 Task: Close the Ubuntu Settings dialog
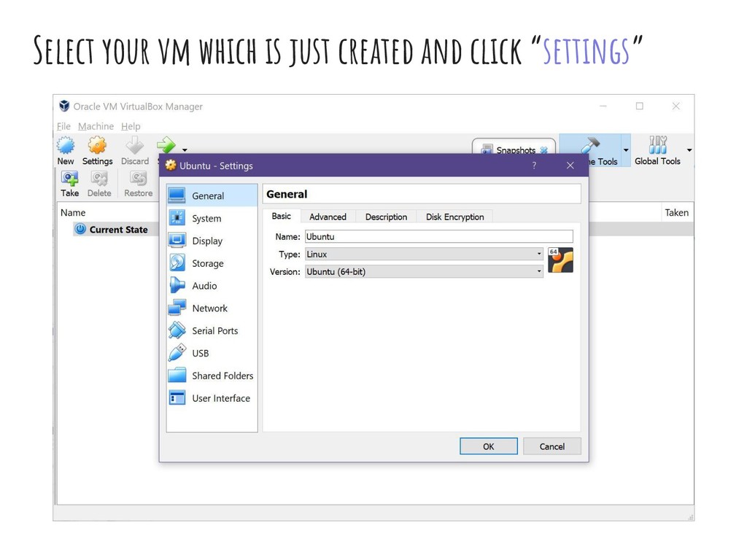tap(570, 166)
